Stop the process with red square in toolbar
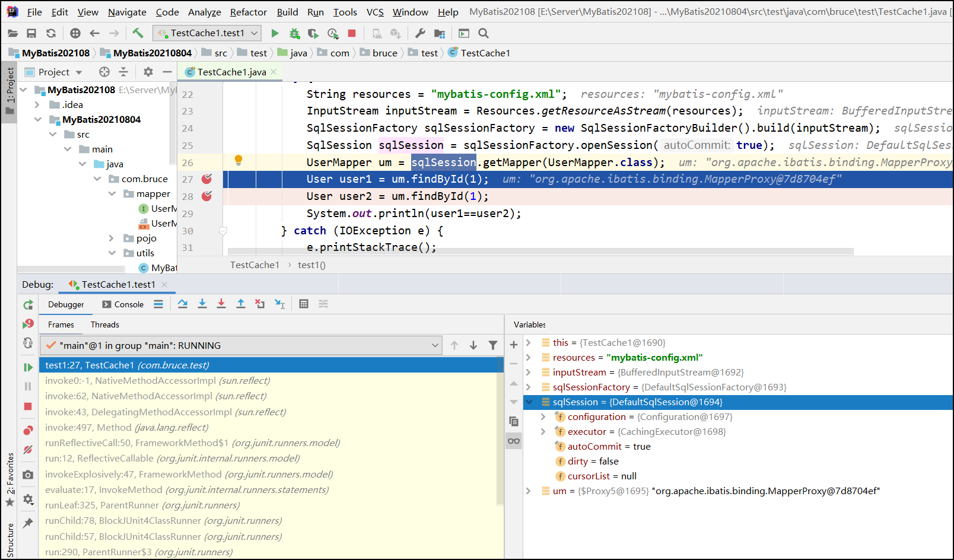 (x=352, y=33)
